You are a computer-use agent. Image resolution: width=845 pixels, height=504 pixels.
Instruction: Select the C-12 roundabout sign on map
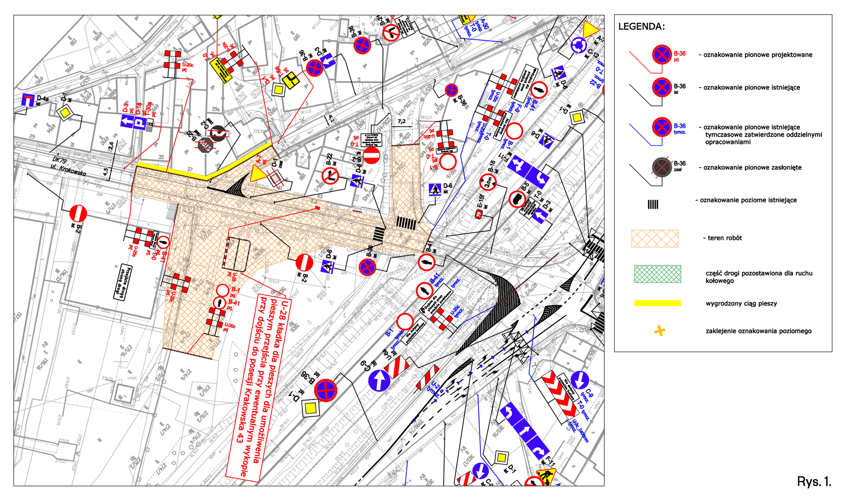(x=579, y=46)
